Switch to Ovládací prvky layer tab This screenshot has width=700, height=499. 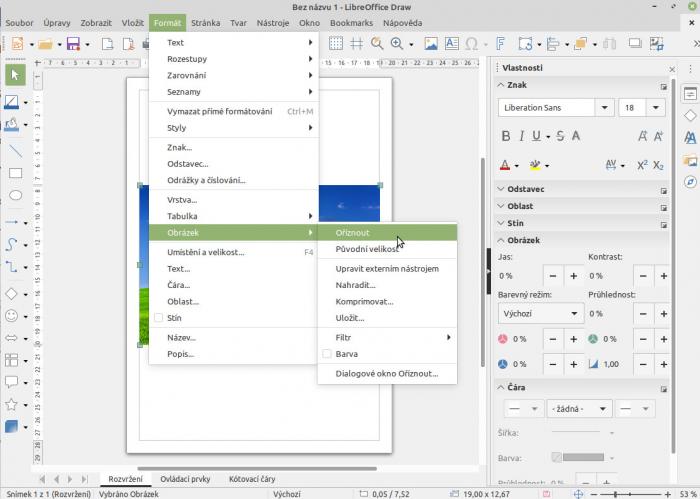coord(185,479)
